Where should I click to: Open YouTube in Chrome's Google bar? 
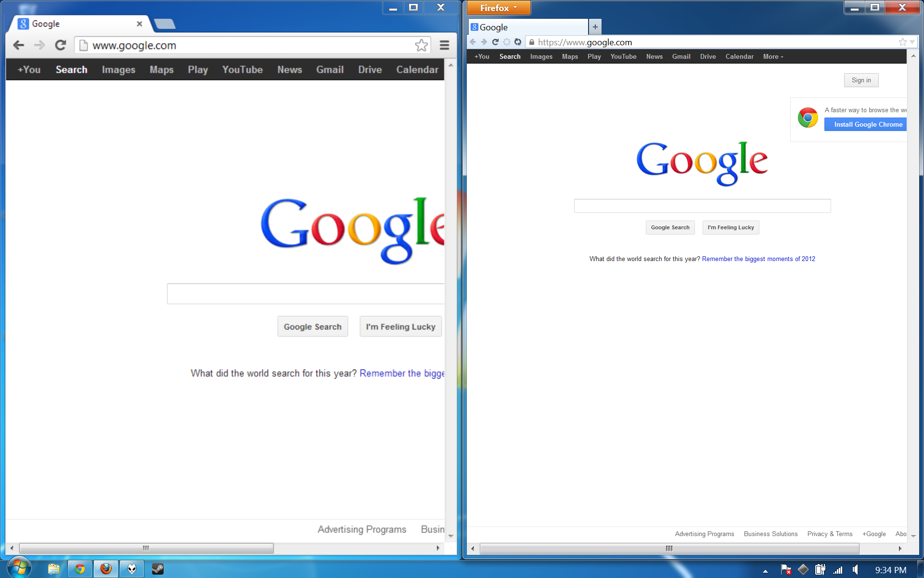pyautogui.click(x=242, y=69)
